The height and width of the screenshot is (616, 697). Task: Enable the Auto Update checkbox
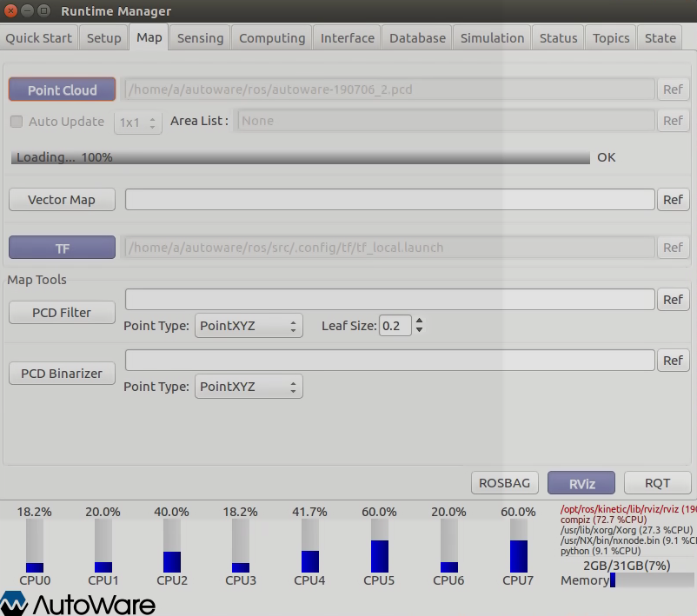[17, 122]
